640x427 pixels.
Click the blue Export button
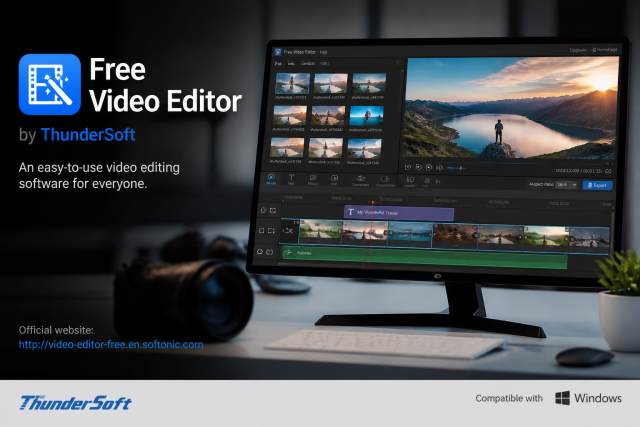pos(598,185)
